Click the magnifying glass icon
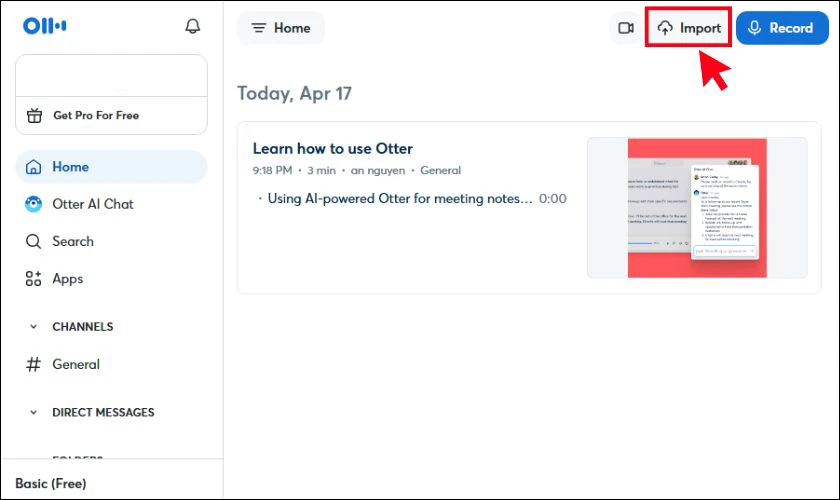The image size is (840, 500). (33, 241)
